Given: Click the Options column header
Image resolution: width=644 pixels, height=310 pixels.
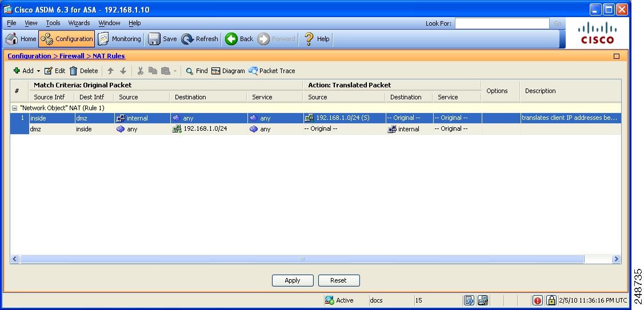Looking at the screenshot, I should tap(500, 91).
